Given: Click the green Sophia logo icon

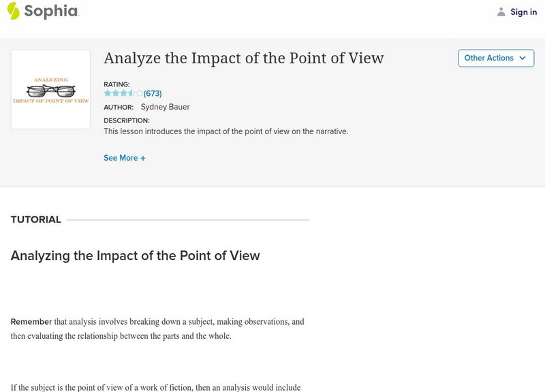Looking at the screenshot, I should tap(13, 11).
